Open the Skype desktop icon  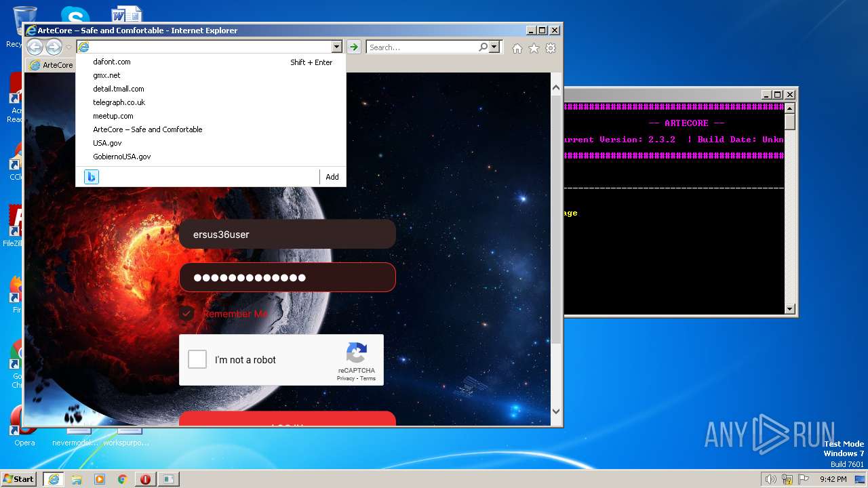coord(75,14)
